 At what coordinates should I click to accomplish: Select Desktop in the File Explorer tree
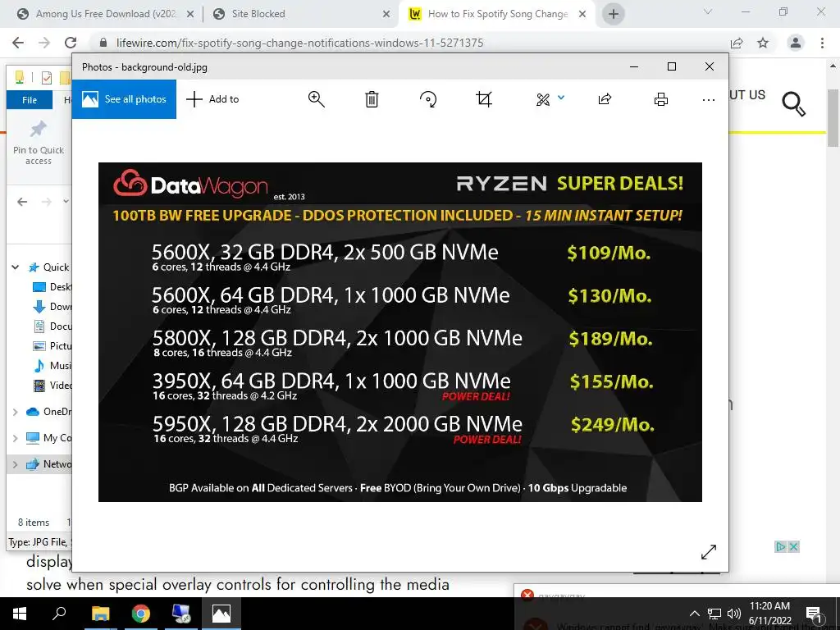(52, 287)
